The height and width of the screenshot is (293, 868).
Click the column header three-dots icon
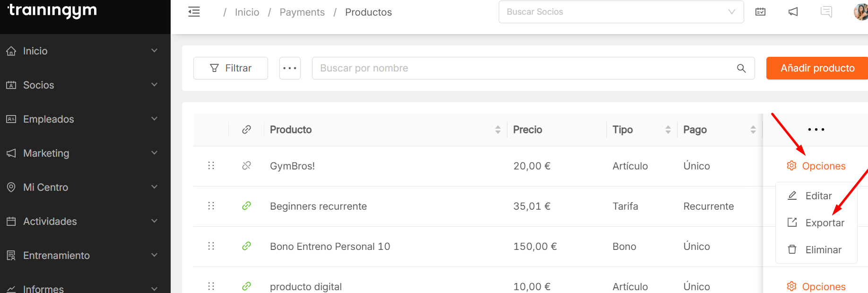(816, 129)
